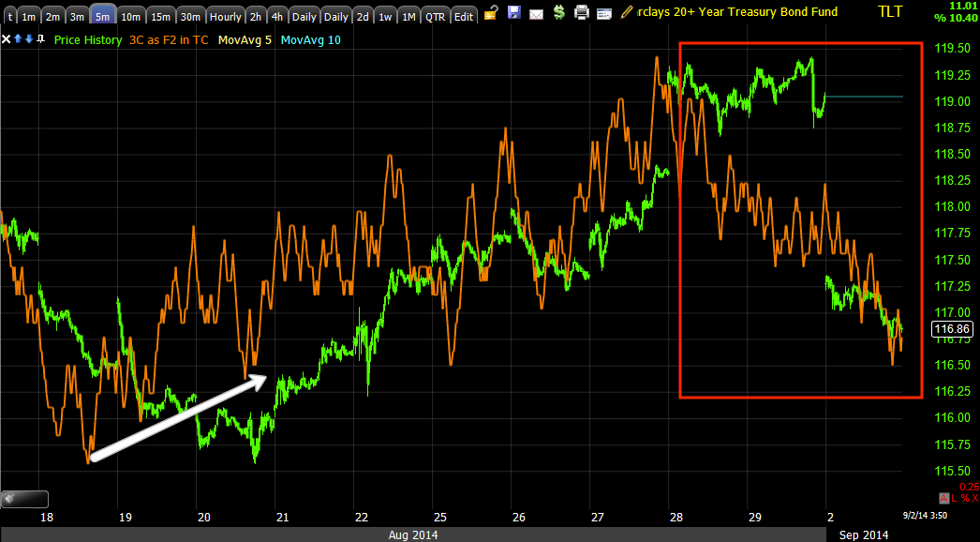Click the green dollar sign icon
This screenshot has height=542, width=980.
point(558,12)
